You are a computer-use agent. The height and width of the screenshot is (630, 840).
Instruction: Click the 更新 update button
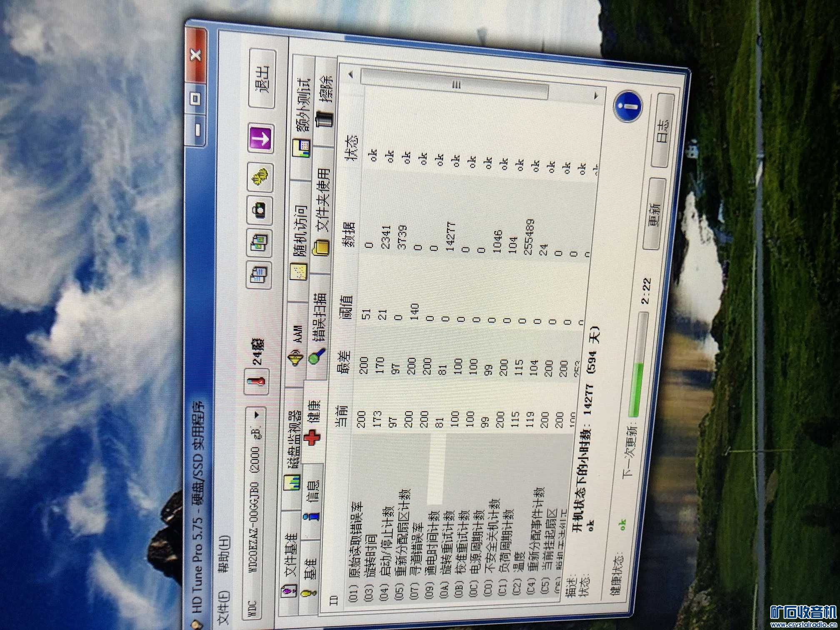654,214
